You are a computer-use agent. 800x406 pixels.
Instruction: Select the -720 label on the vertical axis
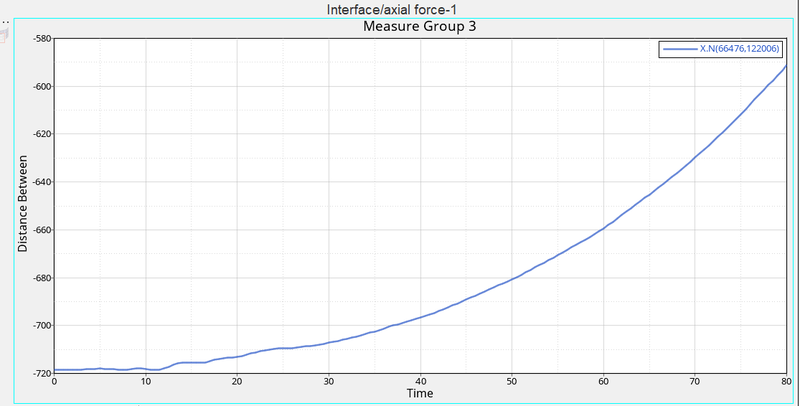[x=40, y=373]
